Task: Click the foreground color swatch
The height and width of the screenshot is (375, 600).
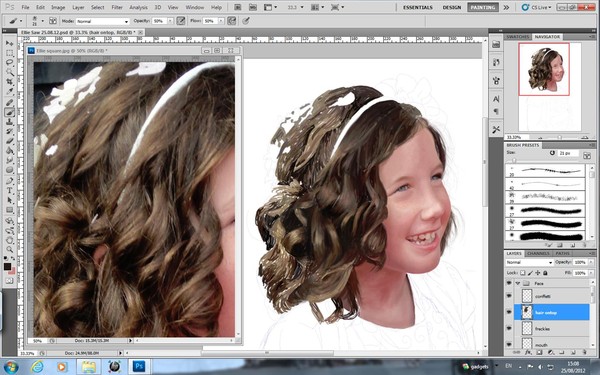Action: pyautogui.click(x=7, y=266)
